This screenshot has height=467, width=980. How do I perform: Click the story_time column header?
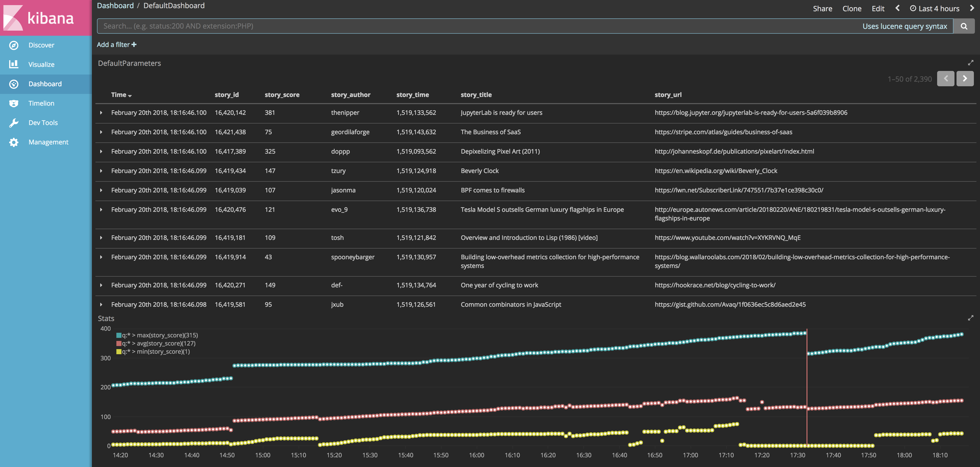pyautogui.click(x=412, y=95)
